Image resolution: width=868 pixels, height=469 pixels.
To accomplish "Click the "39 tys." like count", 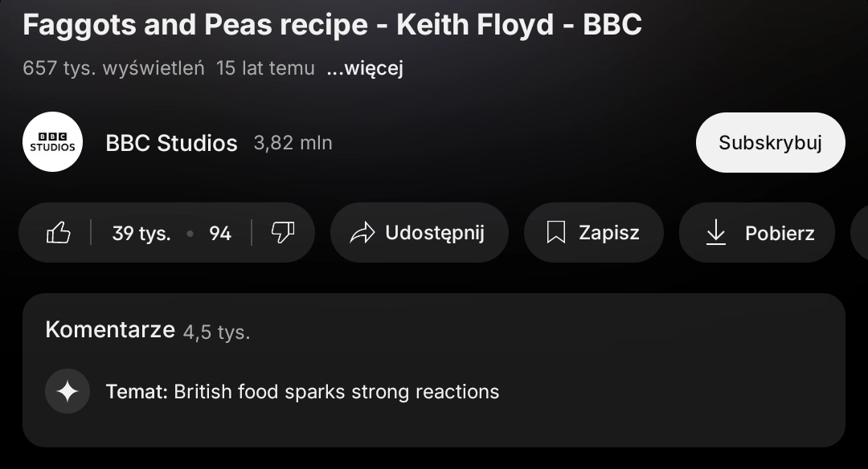I will 141,234.
